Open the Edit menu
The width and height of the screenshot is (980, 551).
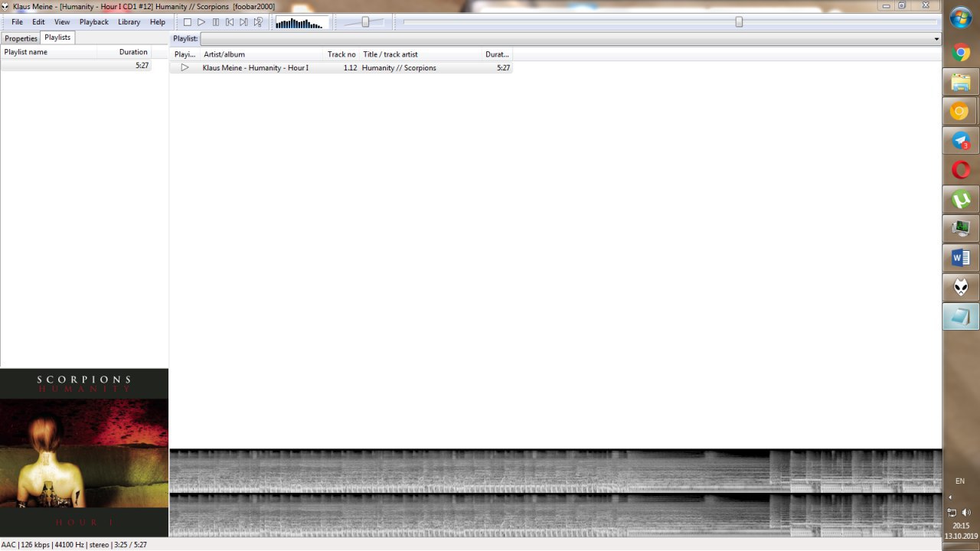click(x=38, y=22)
